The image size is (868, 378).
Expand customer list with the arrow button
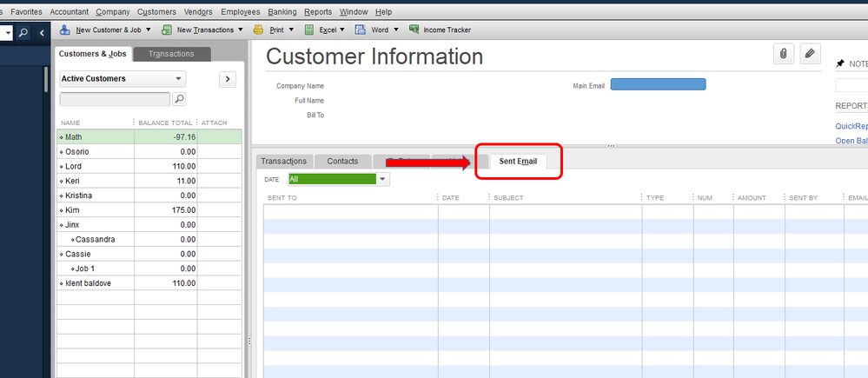tap(228, 79)
